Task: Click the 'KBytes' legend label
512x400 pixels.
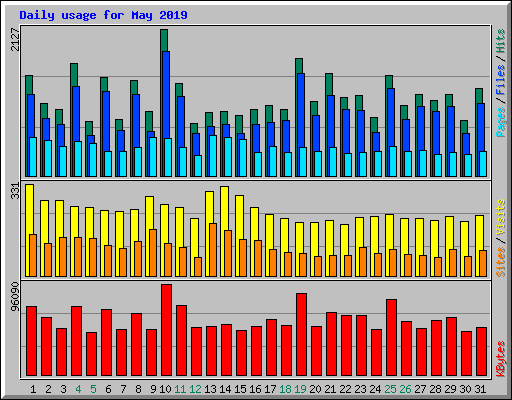Action: click(501, 359)
